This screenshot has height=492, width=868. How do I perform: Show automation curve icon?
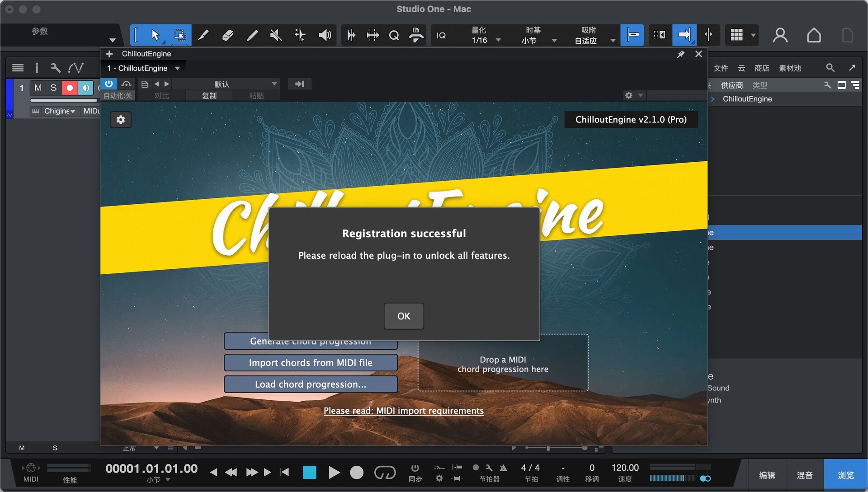[x=75, y=68]
